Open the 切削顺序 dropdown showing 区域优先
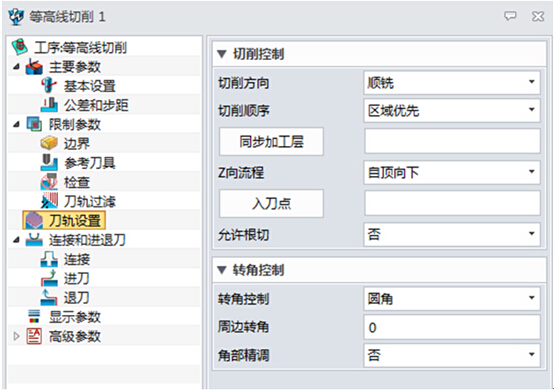Image resolution: width=554 pixels, height=392 pixels. click(x=452, y=111)
